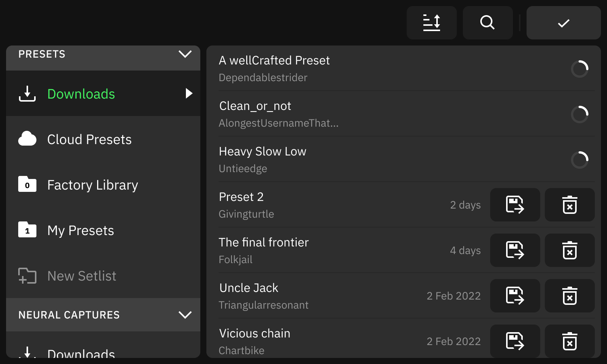Confirm with the checkmark button
The image size is (607, 364).
click(563, 23)
